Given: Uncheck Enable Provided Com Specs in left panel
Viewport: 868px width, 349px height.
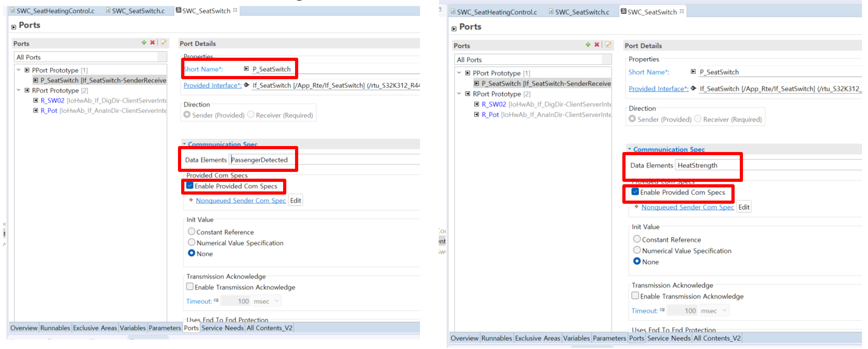Looking at the screenshot, I should pos(190,186).
